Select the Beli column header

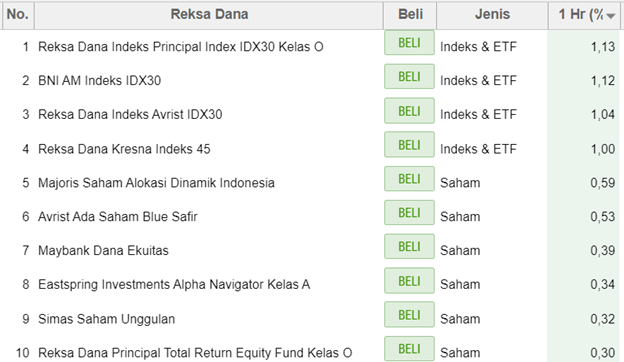[x=410, y=14]
